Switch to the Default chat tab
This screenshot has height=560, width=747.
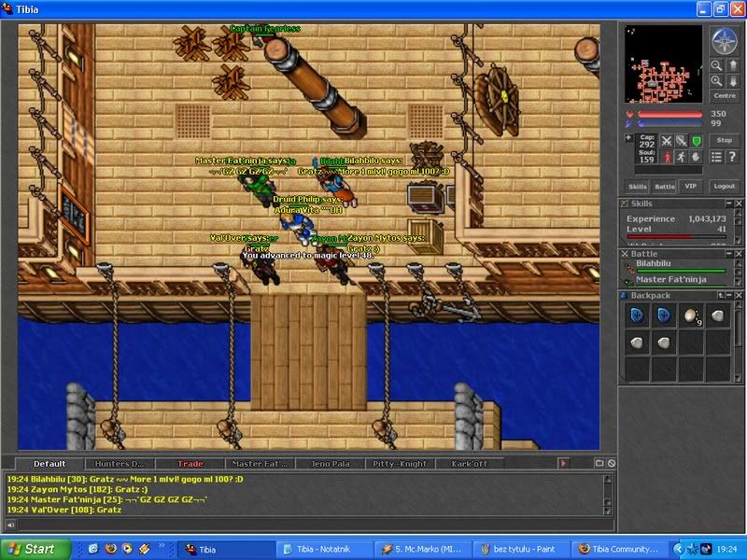click(x=49, y=464)
